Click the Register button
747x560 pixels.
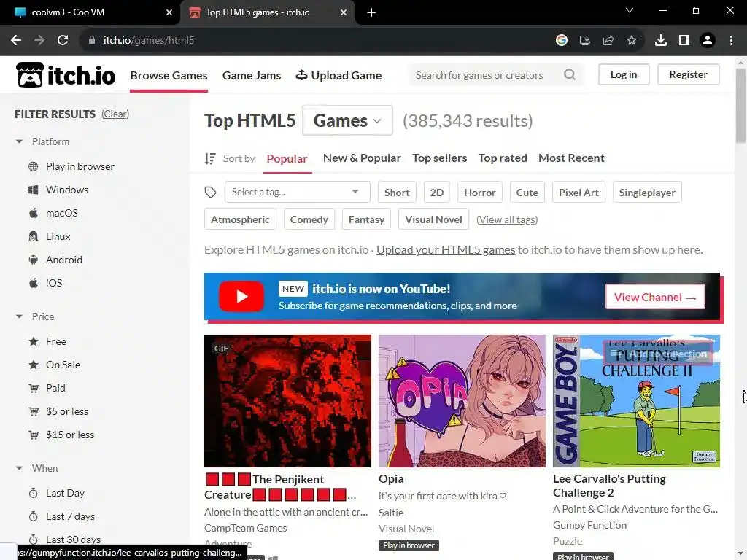coord(688,75)
